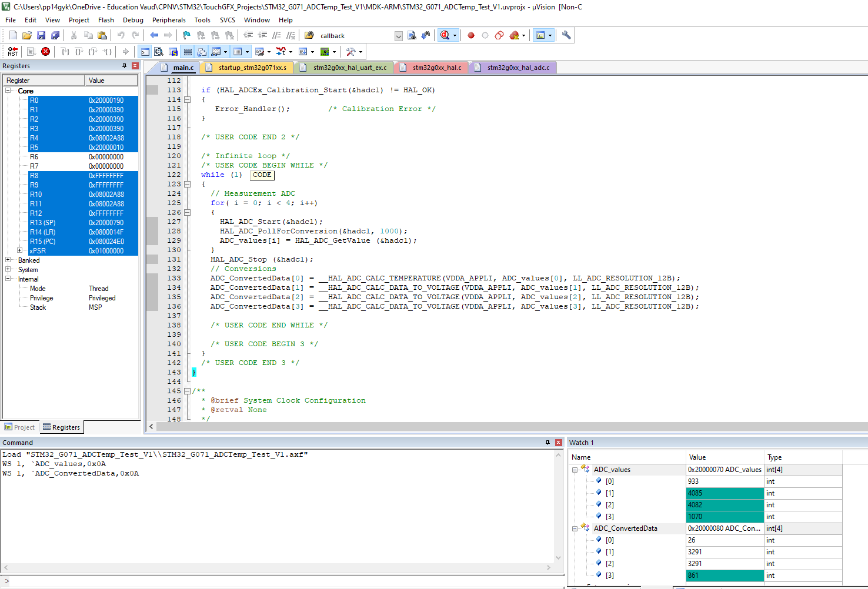The width and height of the screenshot is (868, 589).
Task: Click the Insert/Remove Breakpoint icon
Action: point(470,35)
